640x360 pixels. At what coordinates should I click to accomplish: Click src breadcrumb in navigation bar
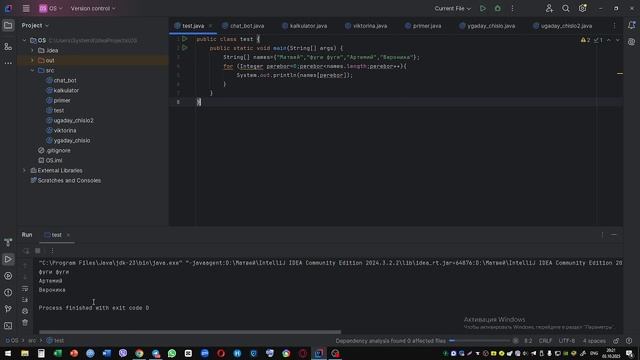(32, 340)
